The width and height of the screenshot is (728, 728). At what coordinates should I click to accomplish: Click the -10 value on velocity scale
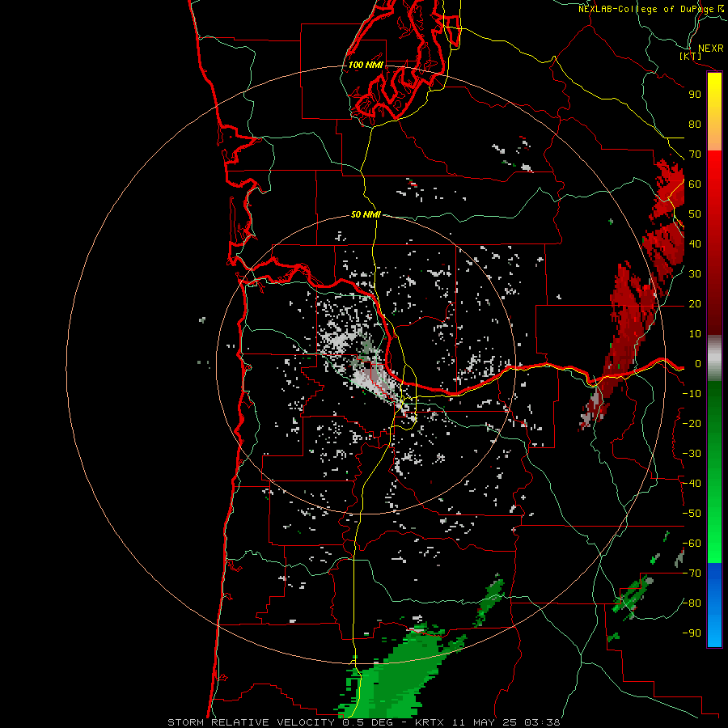tap(692, 394)
